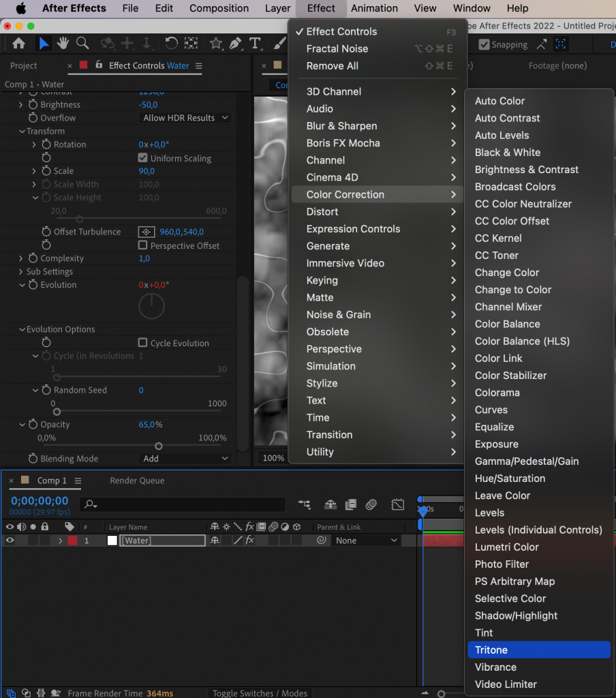Open the Graph Editor in the timeline
Screen dimensions: 616x698
tap(398, 504)
